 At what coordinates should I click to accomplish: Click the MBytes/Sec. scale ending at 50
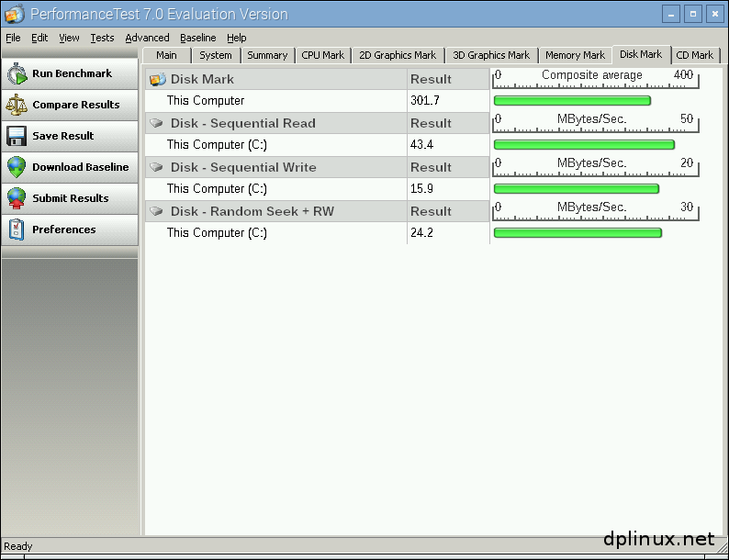[x=596, y=123]
